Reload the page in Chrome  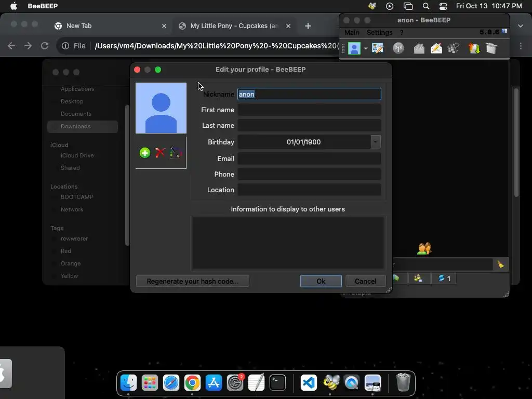point(45,46)
